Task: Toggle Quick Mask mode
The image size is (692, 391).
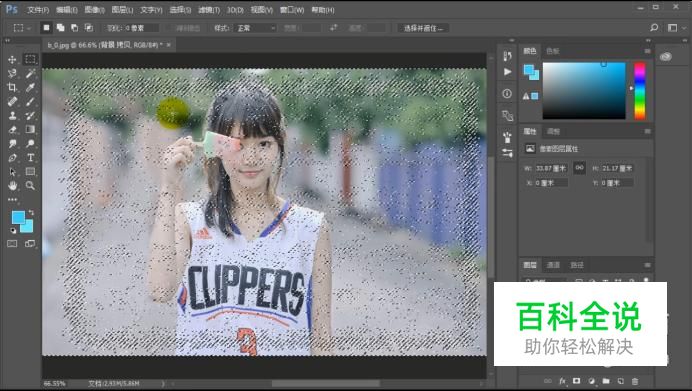Action: (12, 244)
